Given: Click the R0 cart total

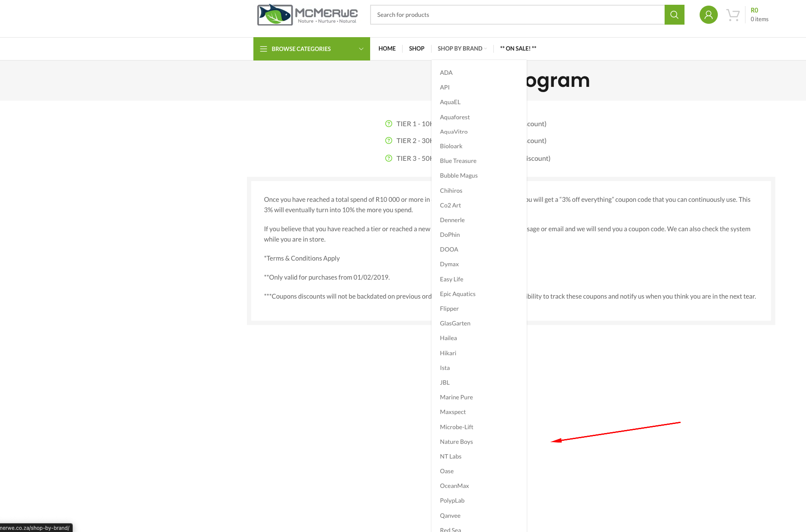Looking at the screenshot, I should pos(754,10).
